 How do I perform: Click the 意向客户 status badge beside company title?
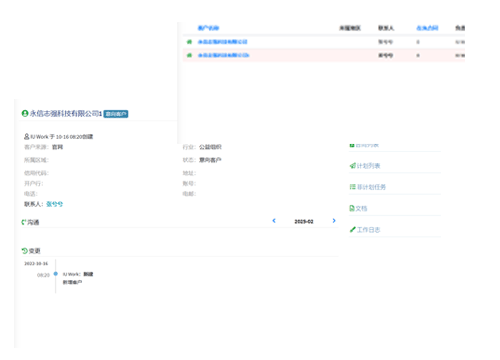(116, 114)
